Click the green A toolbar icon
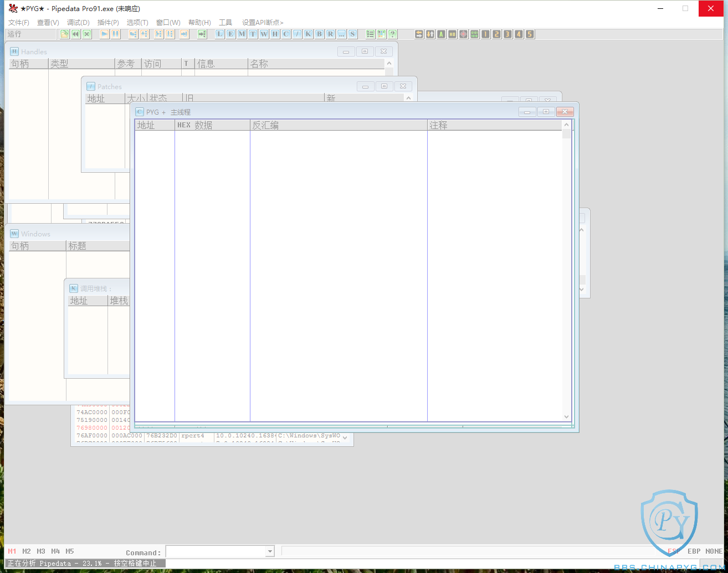 [x=441, y=34]
